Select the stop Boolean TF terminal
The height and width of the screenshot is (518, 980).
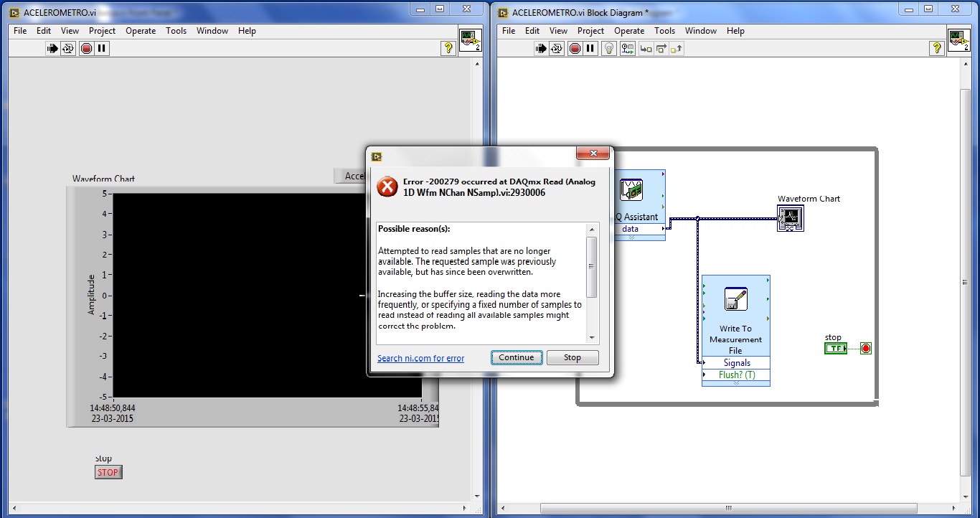836,349
